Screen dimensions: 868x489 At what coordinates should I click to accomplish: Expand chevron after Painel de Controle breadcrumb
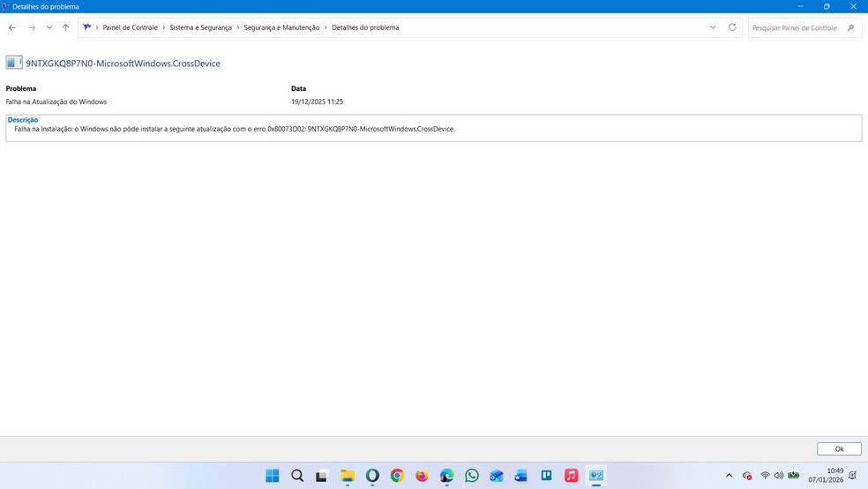pos(164,27)
